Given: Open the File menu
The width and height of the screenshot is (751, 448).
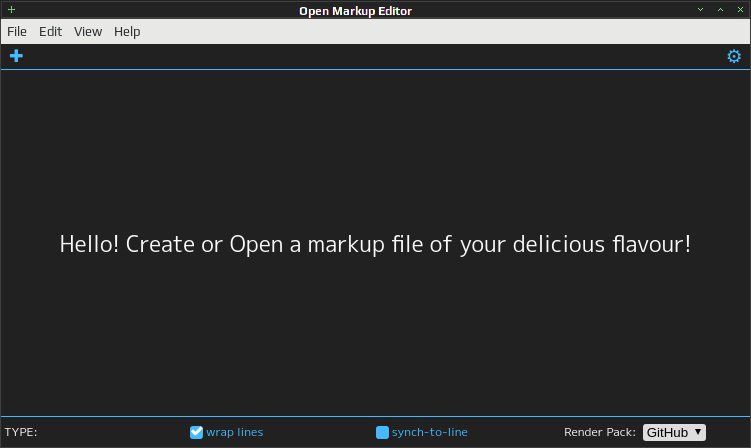Looking at the screenshot, I should point(17,32).
